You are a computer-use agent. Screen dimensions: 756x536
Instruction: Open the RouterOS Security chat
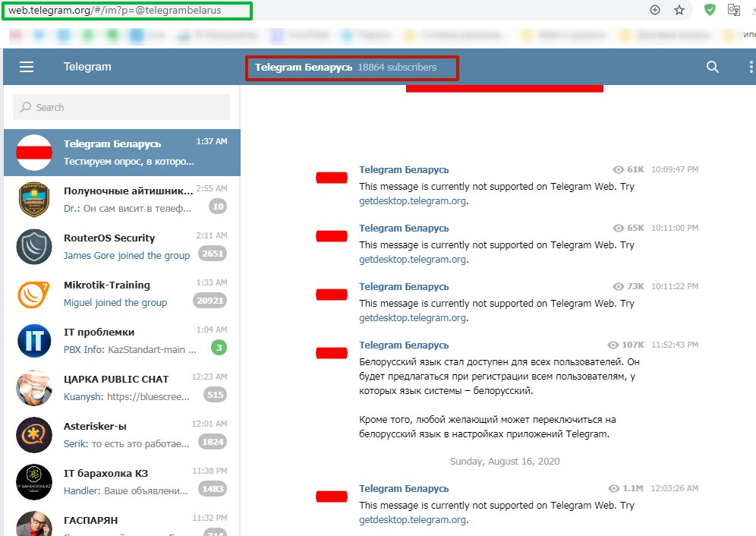(x=122, y=247)
